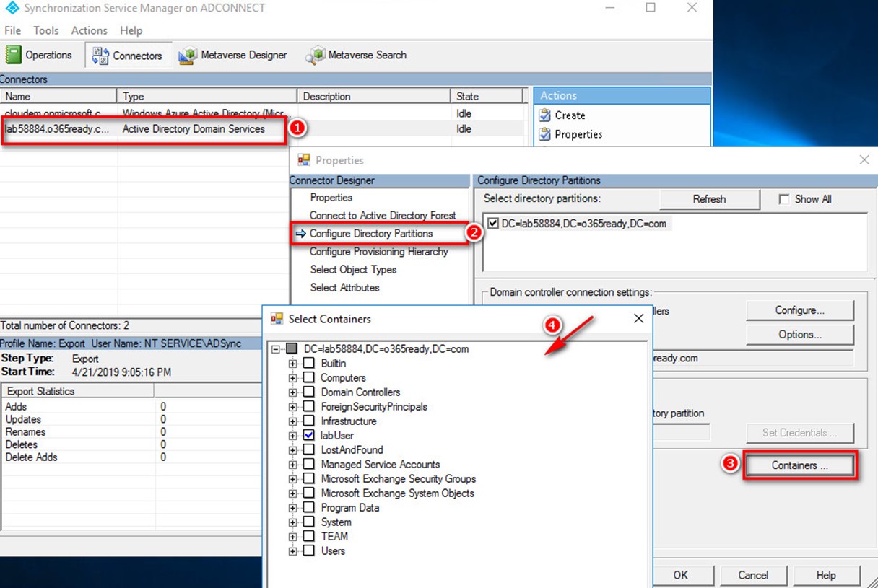Check the Builtin container checkbox
The height and width of the screenshot is (588, 878).
308,364
